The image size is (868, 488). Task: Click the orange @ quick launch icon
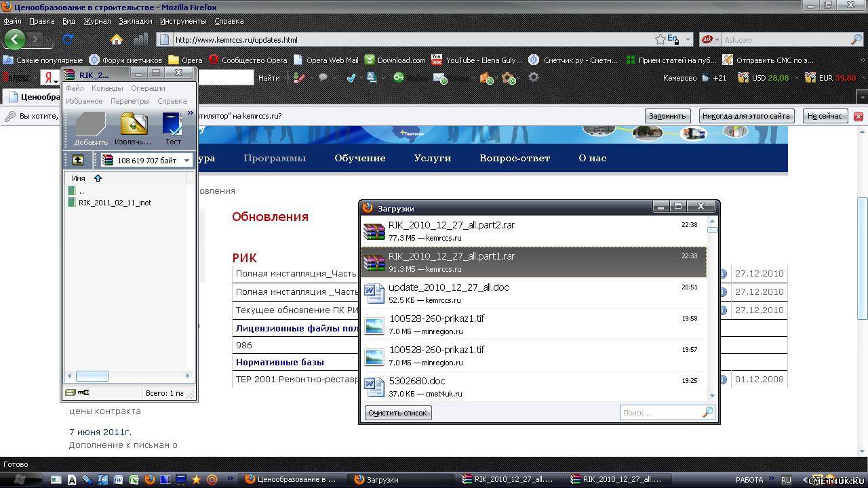212,480
